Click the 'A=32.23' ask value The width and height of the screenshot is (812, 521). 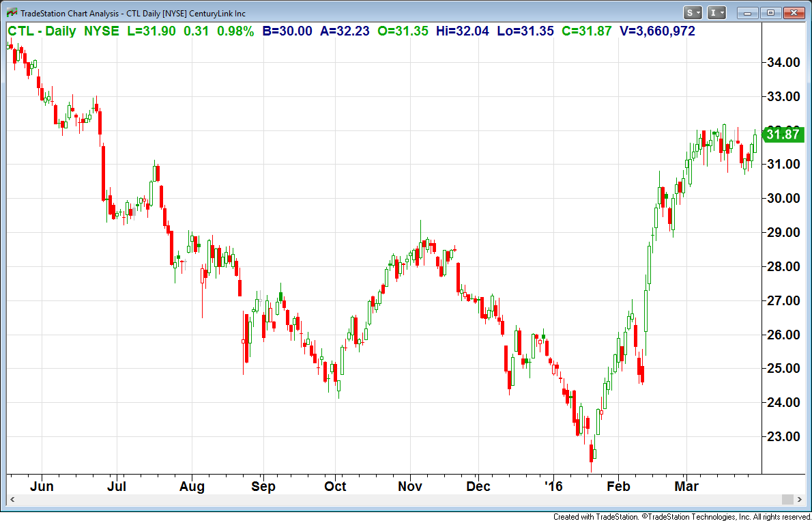(x=345, y=31)
